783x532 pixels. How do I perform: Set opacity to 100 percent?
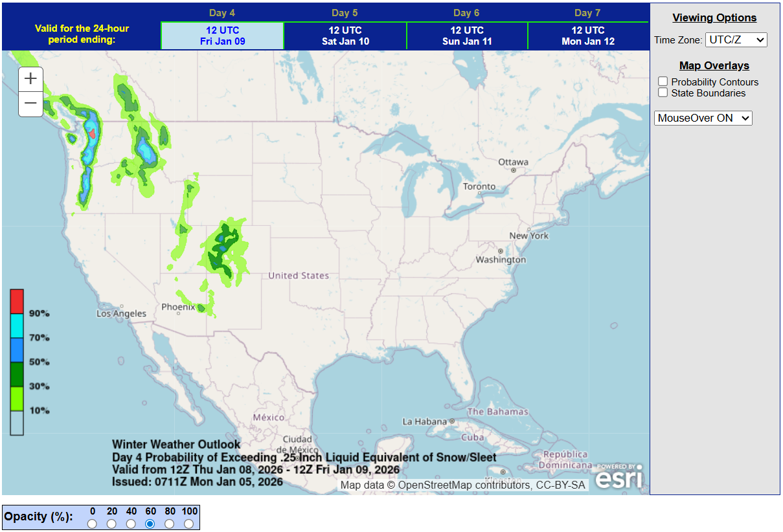pyautogui.click(x=188, y=524)
